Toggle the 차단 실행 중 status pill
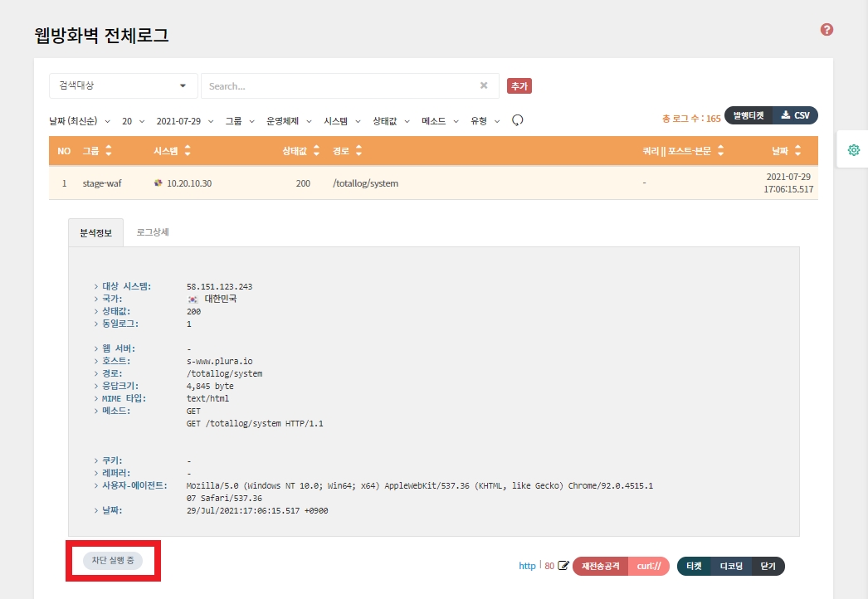The width and height of the screenshot is (868, 599). point(113,561)
